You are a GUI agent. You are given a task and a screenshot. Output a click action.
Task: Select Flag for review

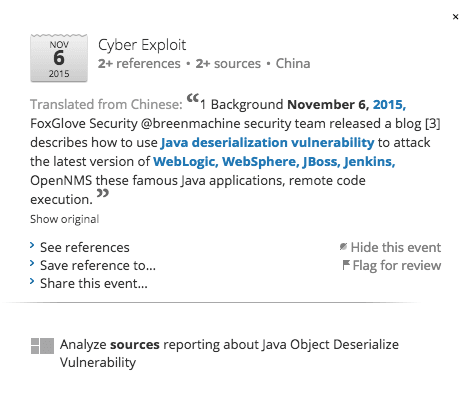pyautogui.click(x=397, y=266)
